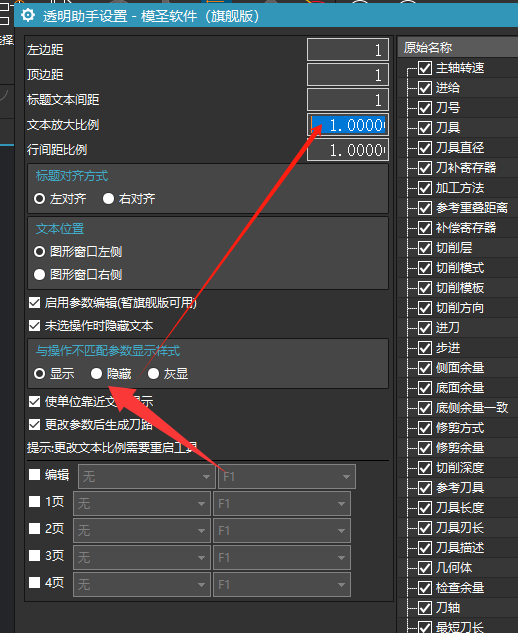Enable the 编辑 hotkey checkbox
518x633 pixels.
(35, 474)
